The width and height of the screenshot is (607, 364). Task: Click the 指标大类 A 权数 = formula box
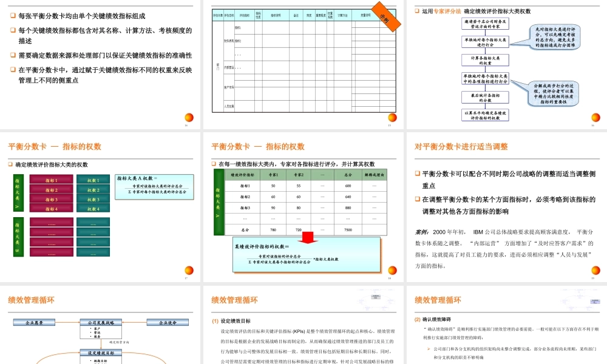[x=154, y=187]
